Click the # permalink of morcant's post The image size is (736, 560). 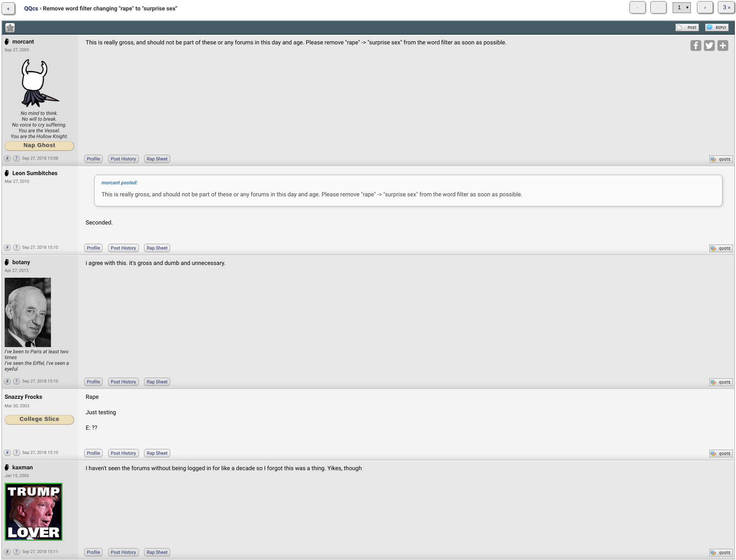[x=7, y=158]
